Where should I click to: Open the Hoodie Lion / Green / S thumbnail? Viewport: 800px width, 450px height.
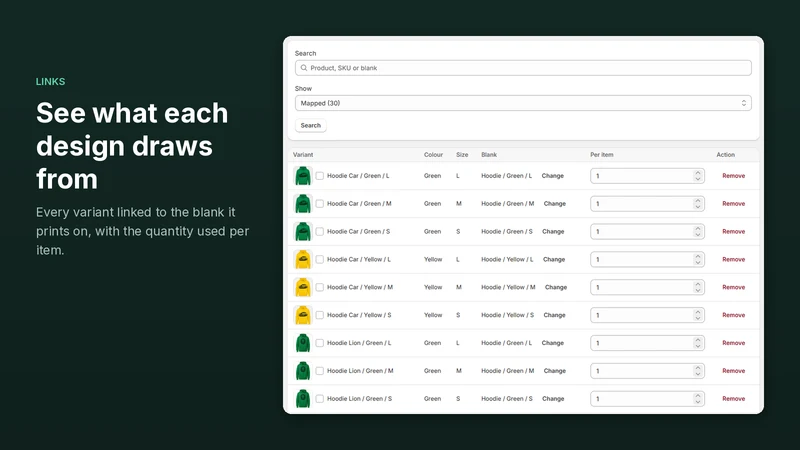303,398
